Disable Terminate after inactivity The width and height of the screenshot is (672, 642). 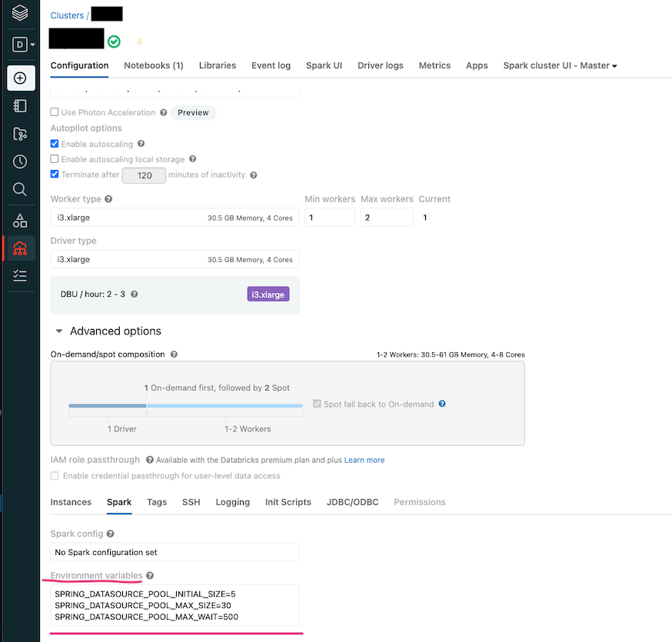click(x=54, y=175)
